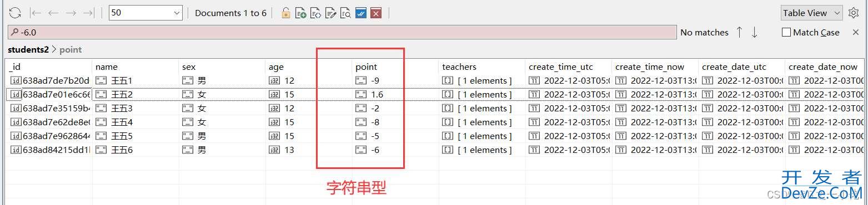
Task: Go to the first page of documents
Action: (x=36, y=13)
